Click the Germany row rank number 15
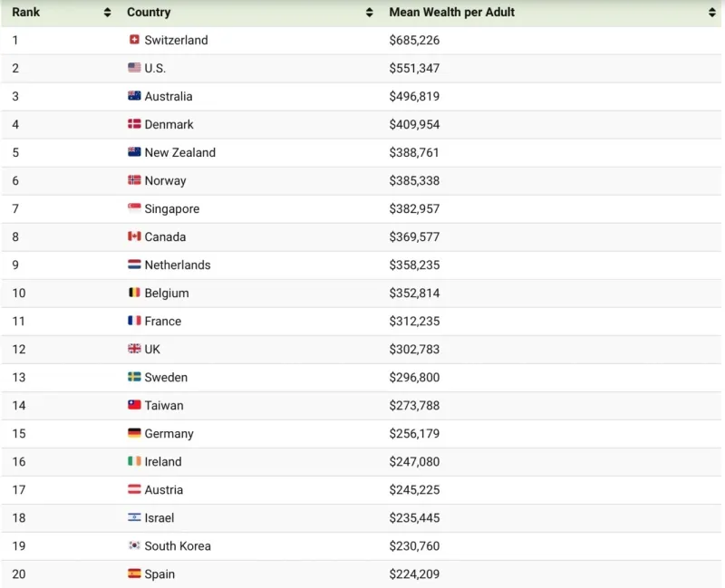 click(x=19, y=433)
